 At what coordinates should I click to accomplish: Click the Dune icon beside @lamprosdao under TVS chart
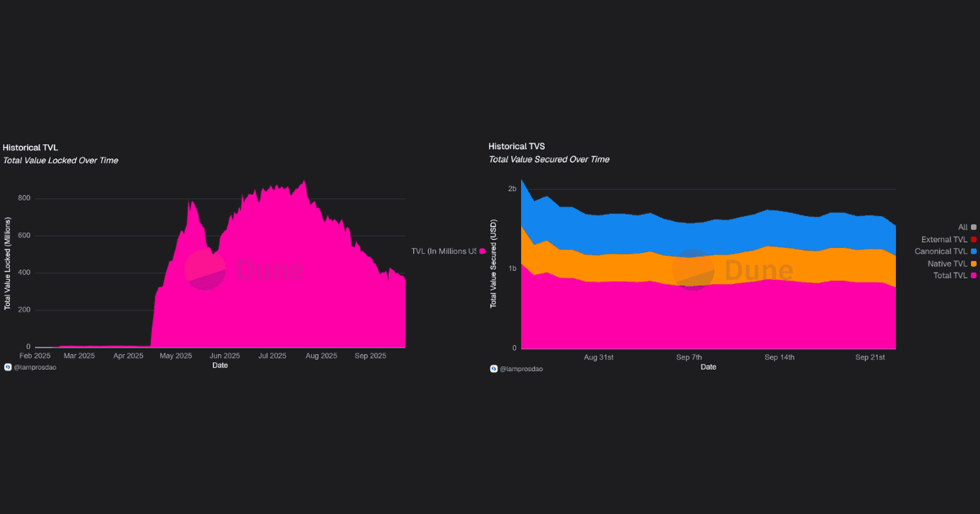pos(492,369)
